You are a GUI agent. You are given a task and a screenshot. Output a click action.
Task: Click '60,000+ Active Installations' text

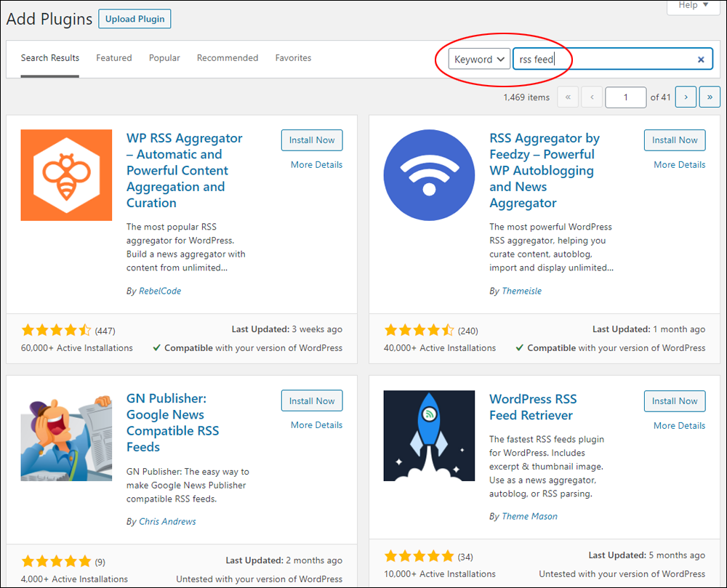[77, 348]
